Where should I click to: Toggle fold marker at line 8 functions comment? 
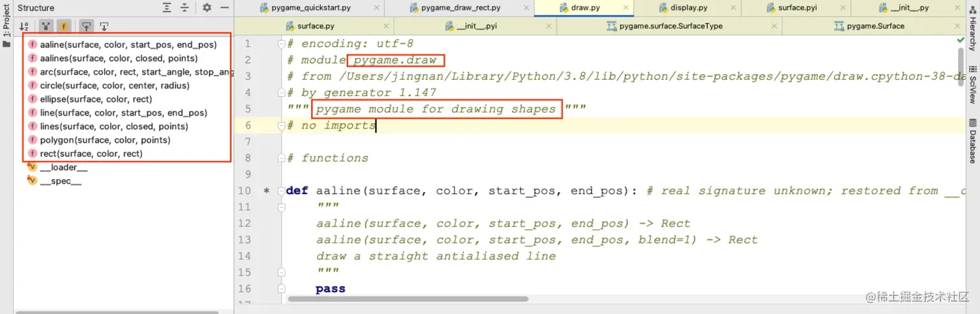tap(281, 158)
